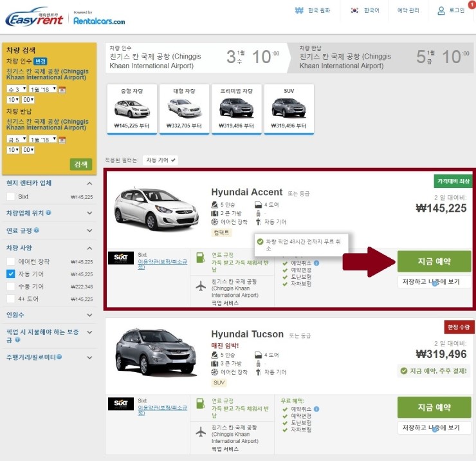The height and width of the screenshot is (461, 476).
Task: Click the info icon beside Tucson 예약취소
Action: click(x=316, y=409)
